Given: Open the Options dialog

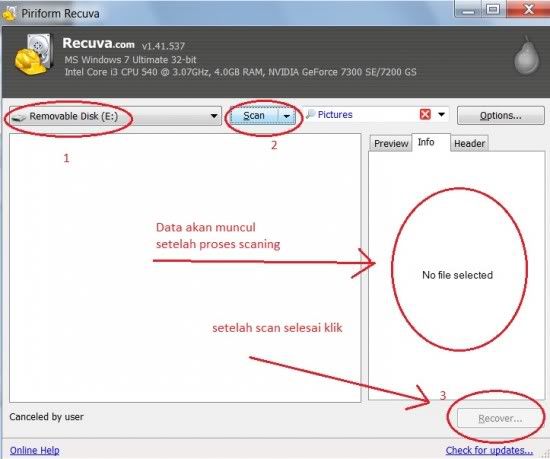Looking at the screenshot, I should tap(501, 116).
